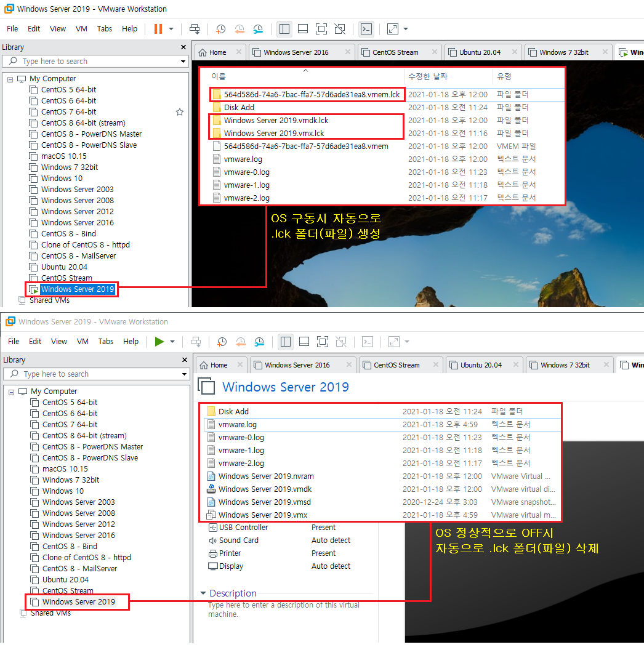644x663 pixels.
Task: Click the library search field in top window
Action: [x=95, y=62]
